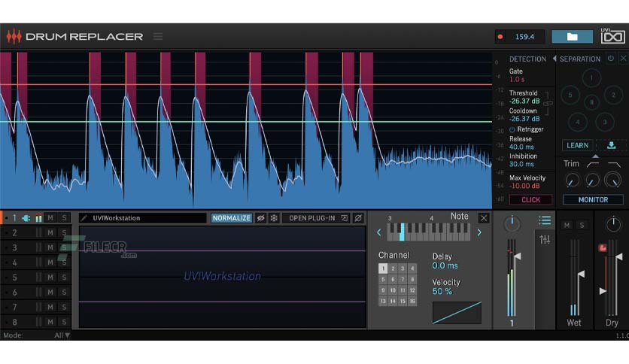Open the cyan list view icon
Screen dimensions: 629x364
[545, 220]
